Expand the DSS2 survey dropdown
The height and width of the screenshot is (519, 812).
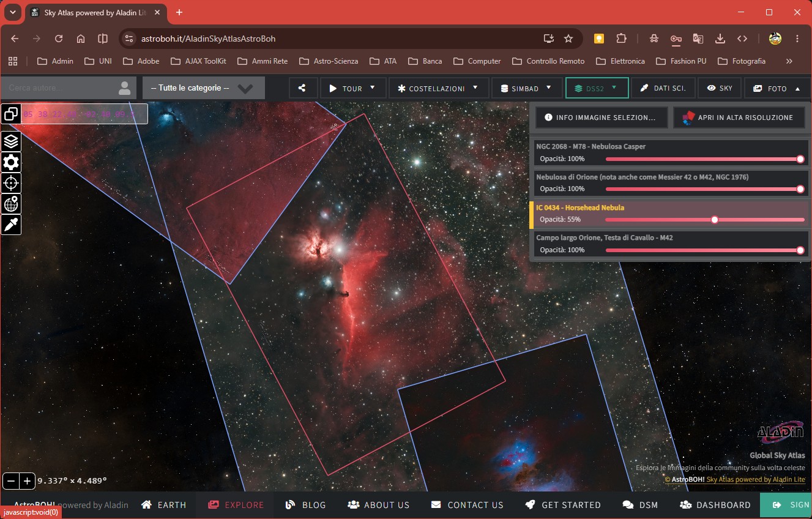pos(597,88)
